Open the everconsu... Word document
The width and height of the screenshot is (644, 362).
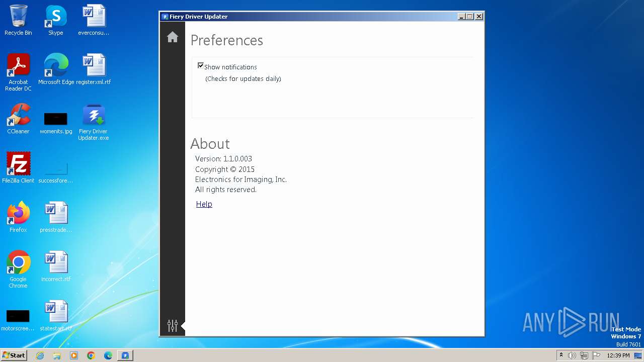click(x=94, y=20)
